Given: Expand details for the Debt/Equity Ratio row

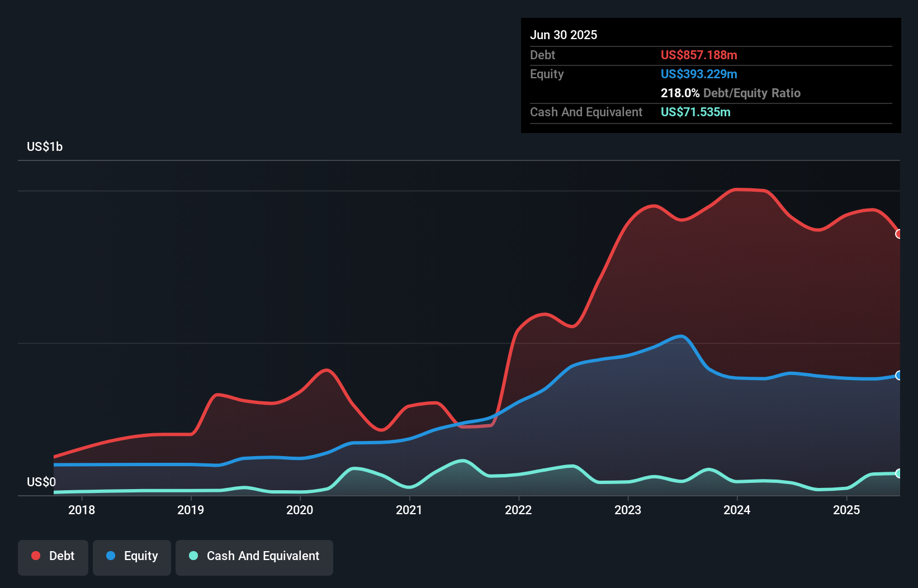Looking at the screenshot, I should 730,93.
